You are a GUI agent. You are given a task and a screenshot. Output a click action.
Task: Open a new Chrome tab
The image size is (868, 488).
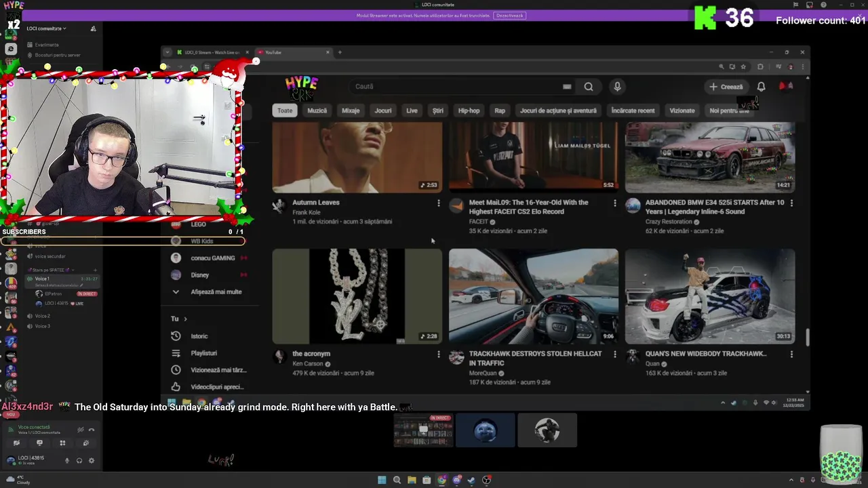tap(340, 52)
